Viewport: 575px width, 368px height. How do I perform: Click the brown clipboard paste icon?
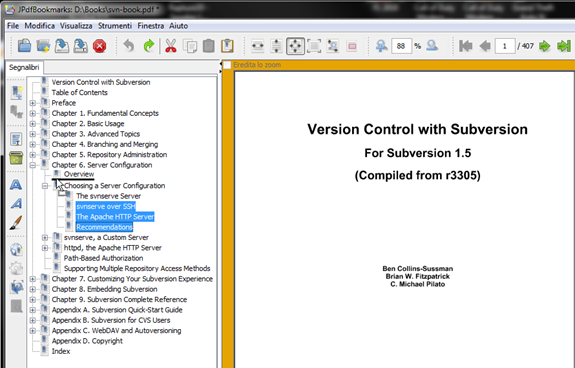click(x=227, y=46)
